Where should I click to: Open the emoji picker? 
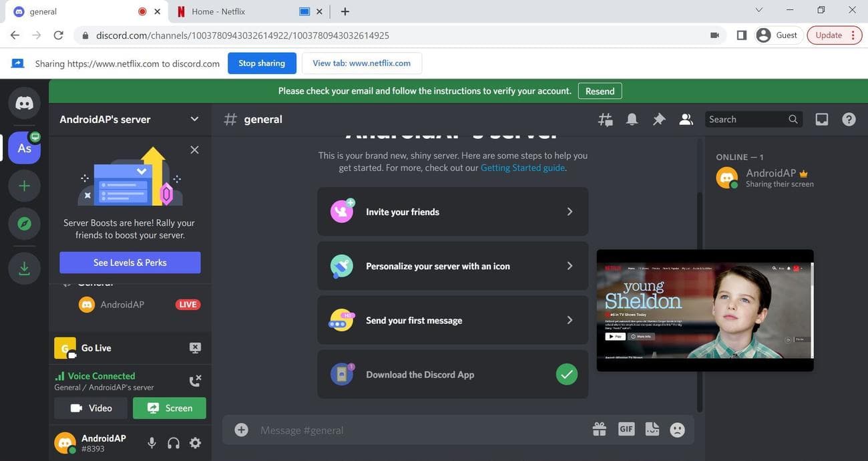point(677,430)
